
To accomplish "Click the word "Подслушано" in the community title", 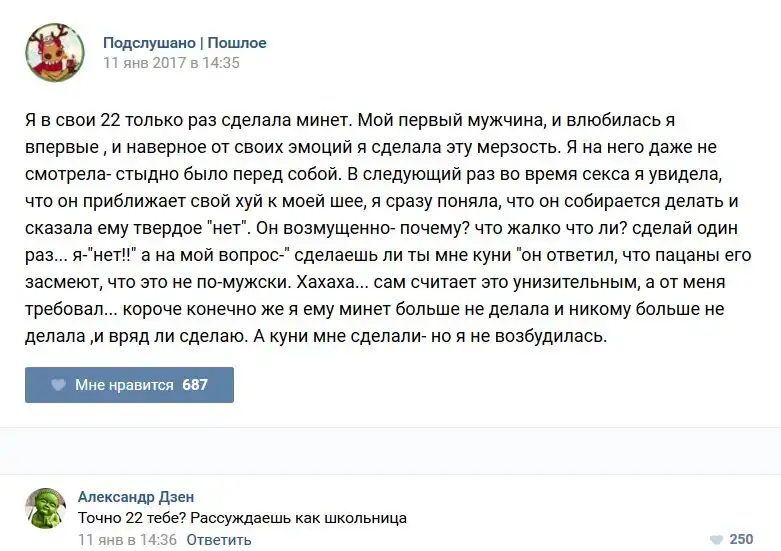I will tap(149, 43).
